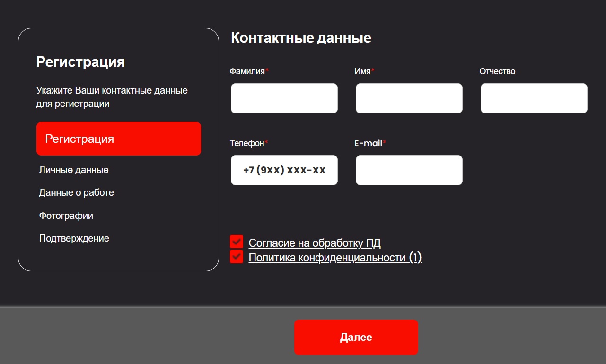This screenshot has width=606, height=364.
Task: Click the Далее button
Action: (x=356, y=337)
